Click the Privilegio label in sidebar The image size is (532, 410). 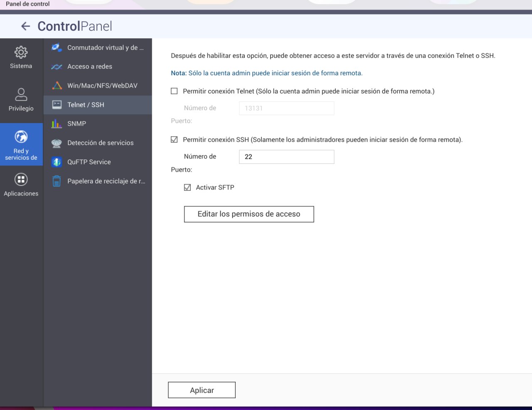[x=21, y=109]
